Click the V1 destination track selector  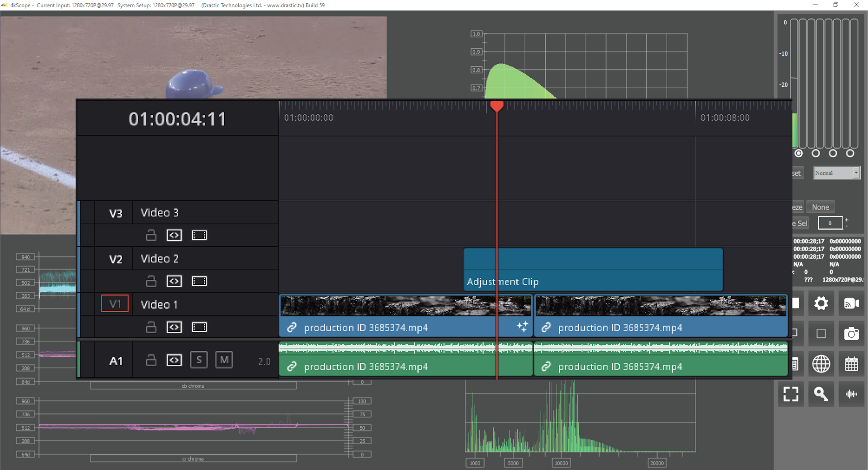(x=115, y=304)
